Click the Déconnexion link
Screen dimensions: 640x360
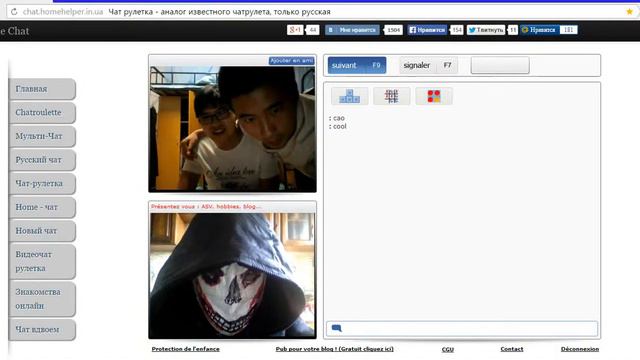(580, 349)
